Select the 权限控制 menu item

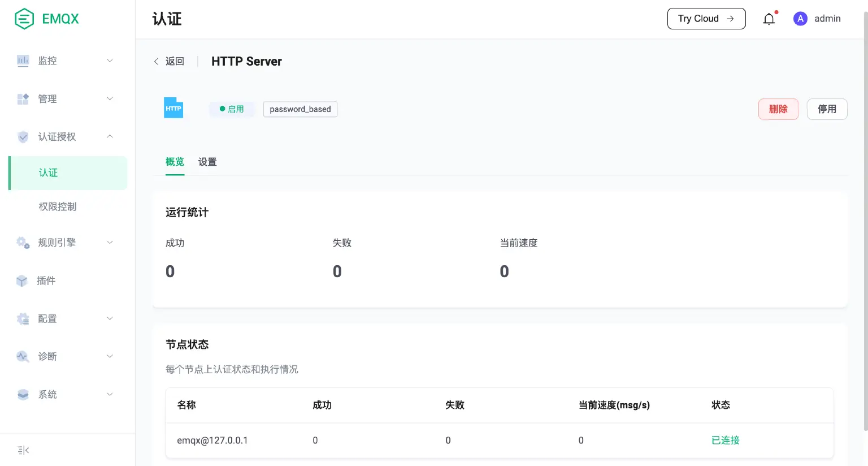(x=57, y=206)
